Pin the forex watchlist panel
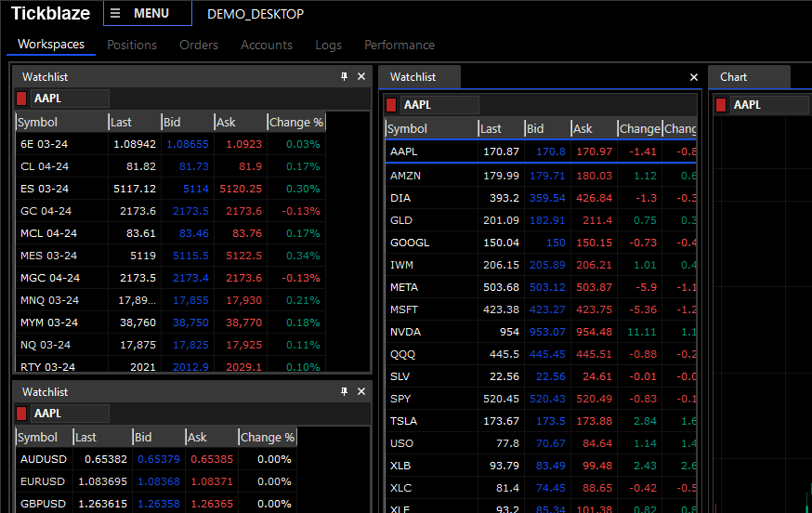Screen dimensions: 812x513 tap(345, 392)
